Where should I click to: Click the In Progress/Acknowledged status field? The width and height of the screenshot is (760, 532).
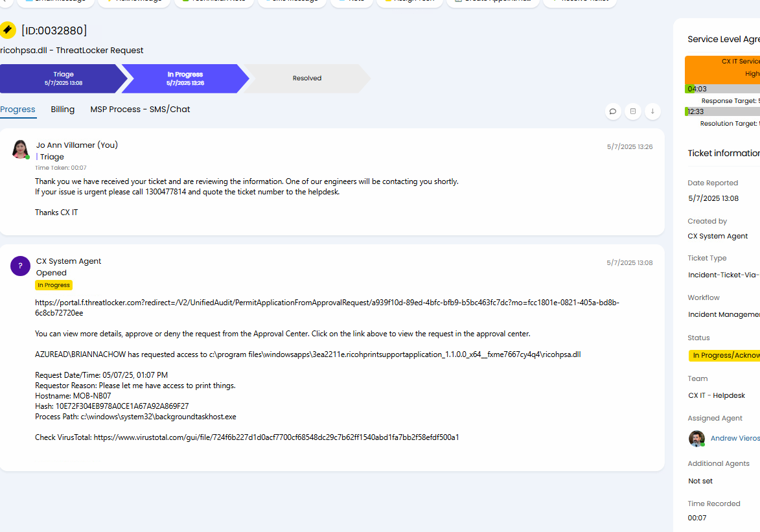(x=724, y=356)
